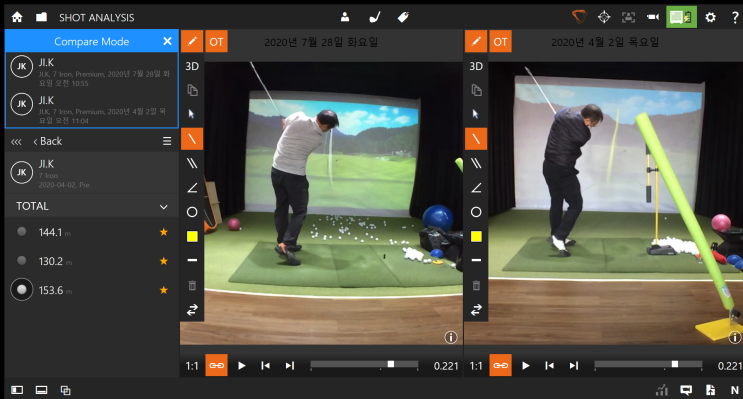The width and height of the screenshot is (743, 399).
Task: Choose the parallel lines tool in right video
Action: point(476,163)
